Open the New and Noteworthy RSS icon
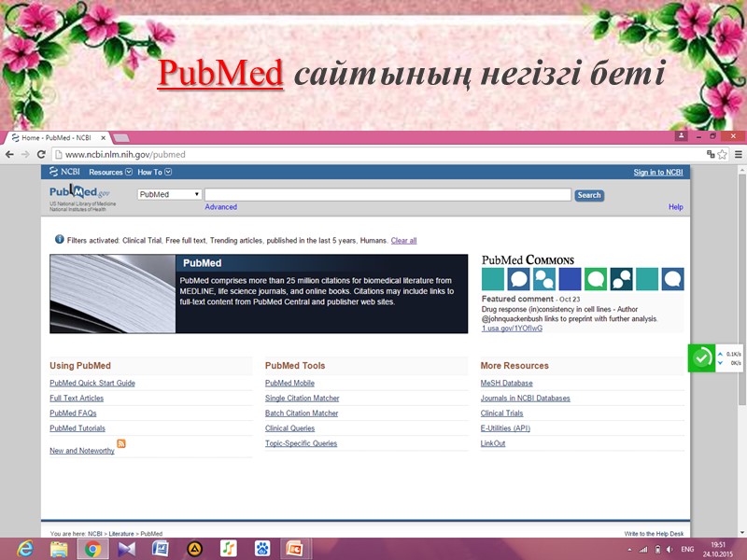This screenshot has height=560, width=747. (x=121, y=444)
